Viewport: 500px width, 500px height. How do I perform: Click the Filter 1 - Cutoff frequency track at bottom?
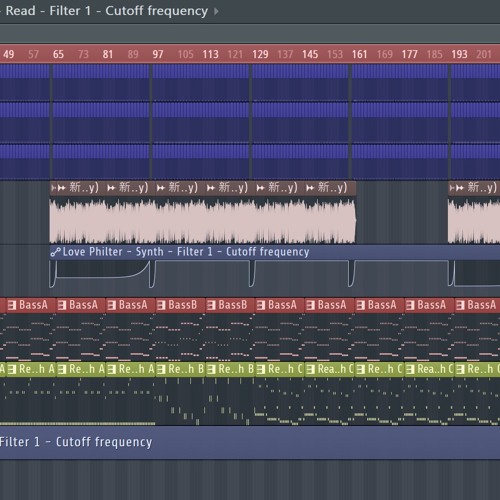click(x=250, y=443)
